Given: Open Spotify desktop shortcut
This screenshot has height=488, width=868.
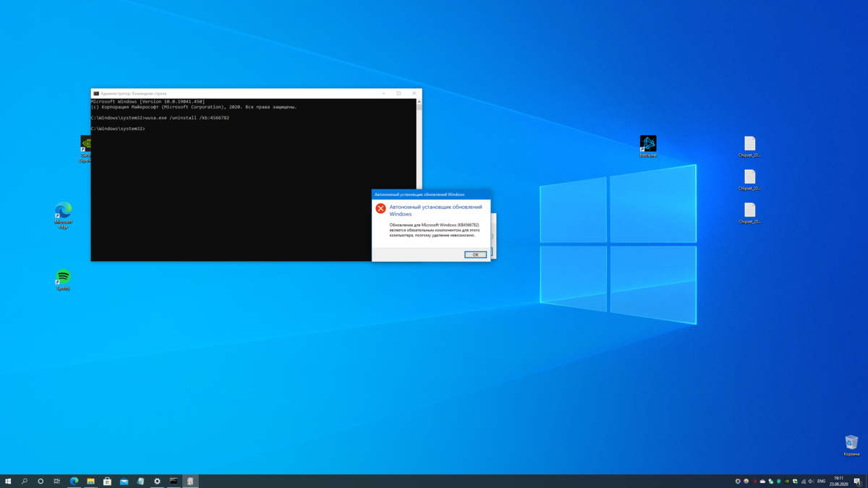Looking at the screenshot, I should pyautogui.click(x=63, y=277).
